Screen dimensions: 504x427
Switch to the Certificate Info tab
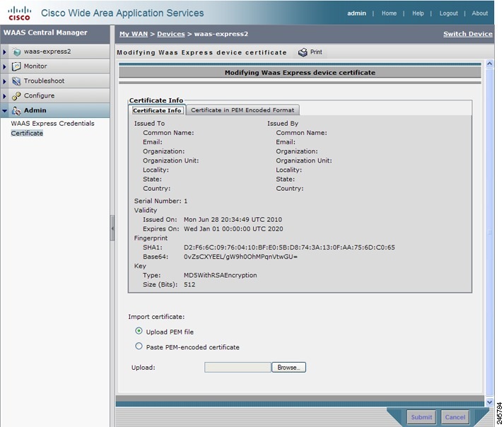tap(157, 110)
